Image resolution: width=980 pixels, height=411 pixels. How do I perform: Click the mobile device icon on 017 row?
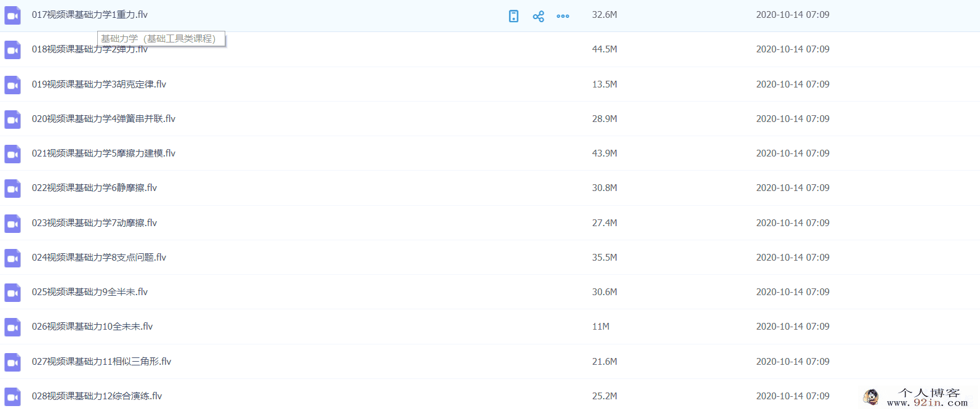(513, 16)
